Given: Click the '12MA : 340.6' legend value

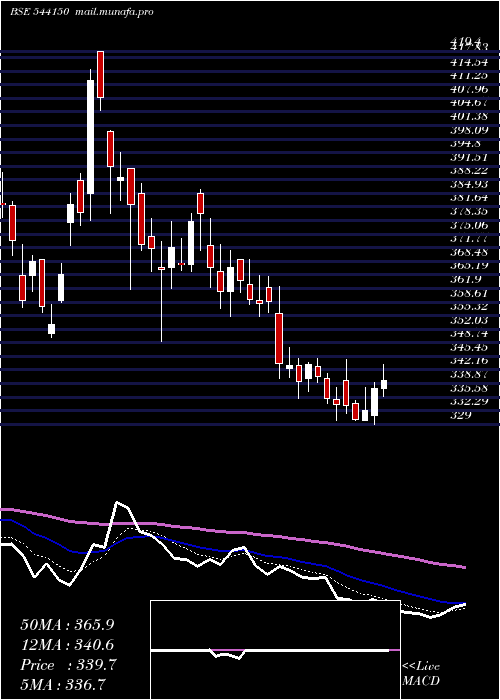Looking at the screenshot, I should tap(67, 644).
